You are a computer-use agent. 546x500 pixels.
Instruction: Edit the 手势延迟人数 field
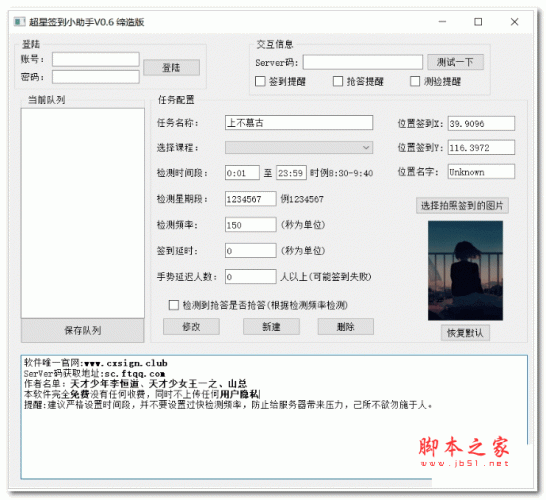[x=250, y=277]
